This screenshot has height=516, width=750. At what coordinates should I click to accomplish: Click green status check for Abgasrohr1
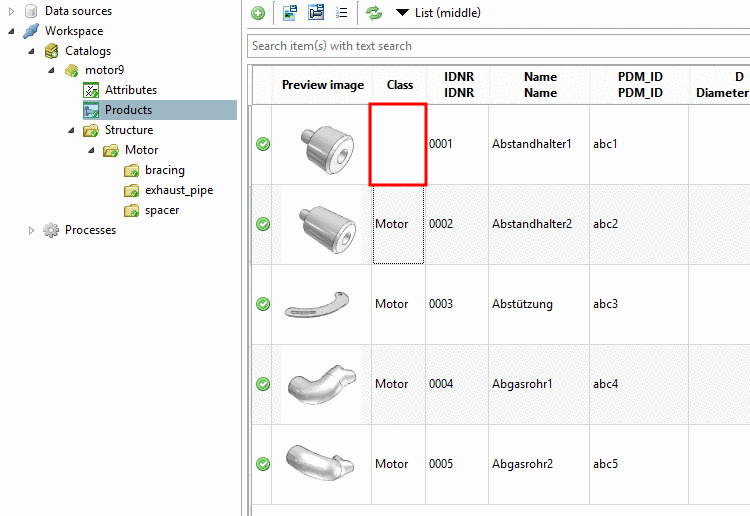point(263,384)
